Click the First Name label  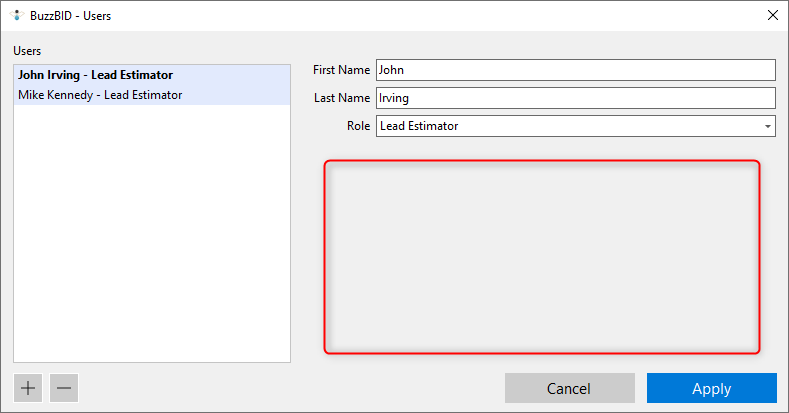341,70
